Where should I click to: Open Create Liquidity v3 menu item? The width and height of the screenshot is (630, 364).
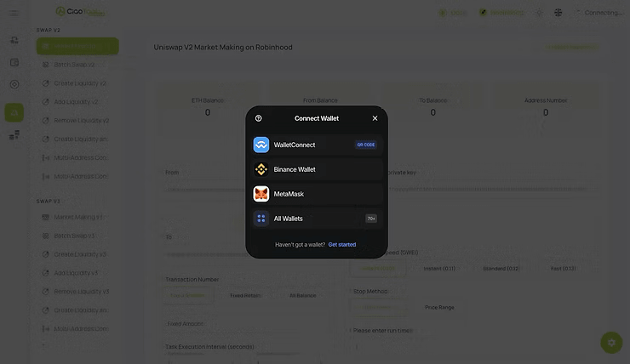(80, 254)
